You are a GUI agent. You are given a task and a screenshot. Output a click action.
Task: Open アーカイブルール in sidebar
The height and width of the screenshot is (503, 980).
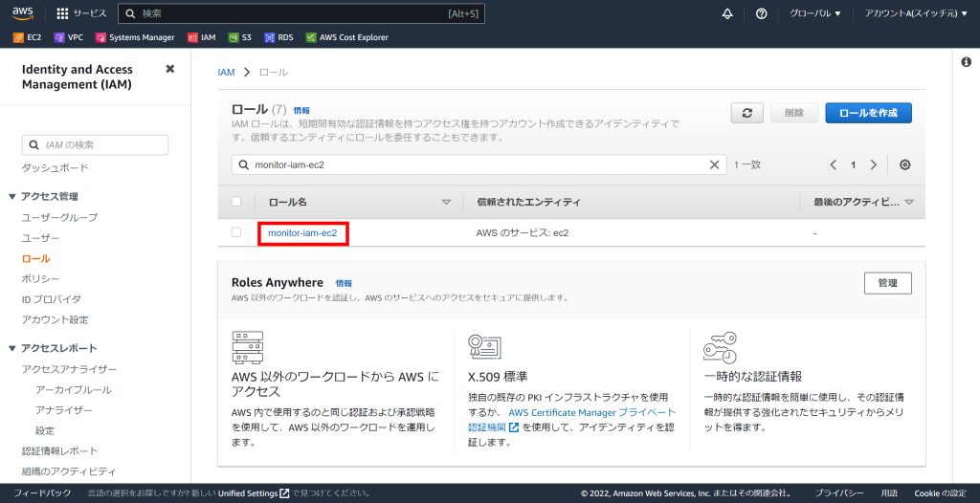coord(74,390)
